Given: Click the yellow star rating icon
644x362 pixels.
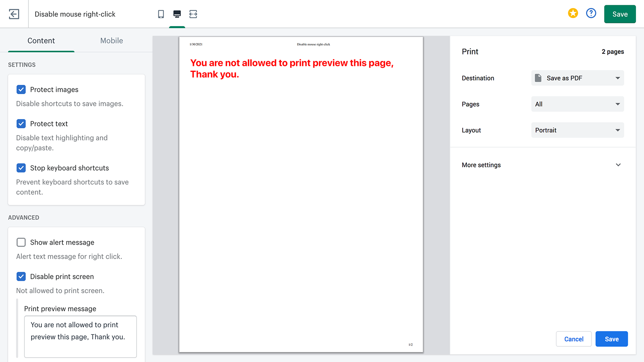Looking at the screenshot, I should coord(573,13).
